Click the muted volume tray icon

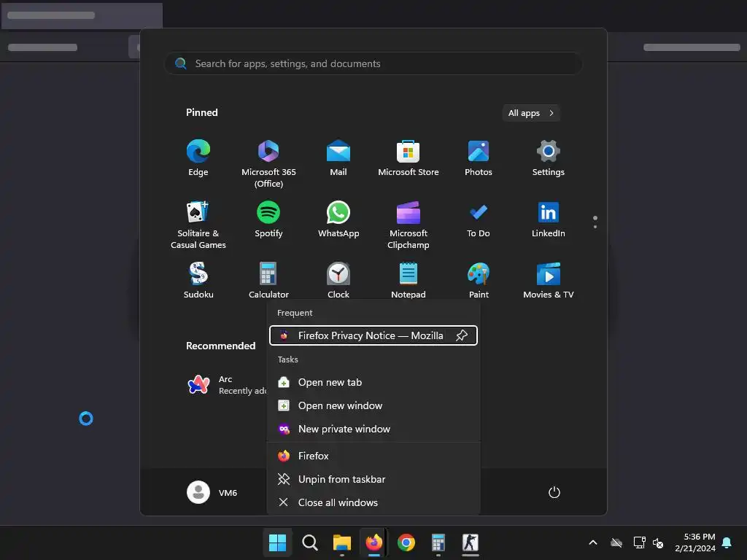coord(658,542)
